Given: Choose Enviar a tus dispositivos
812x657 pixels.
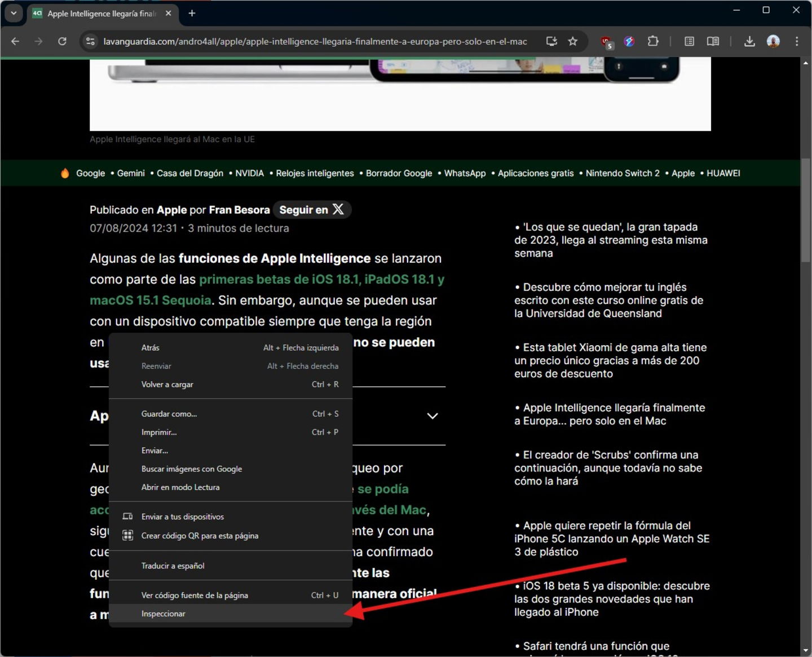Looking at the screenshot, I should pyautogui.click(x=231, y=517).
